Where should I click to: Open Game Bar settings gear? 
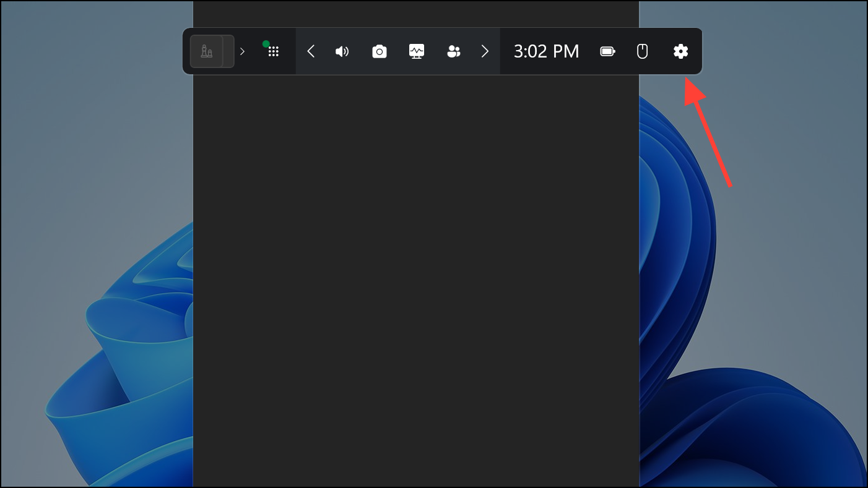tap(680, 51)
